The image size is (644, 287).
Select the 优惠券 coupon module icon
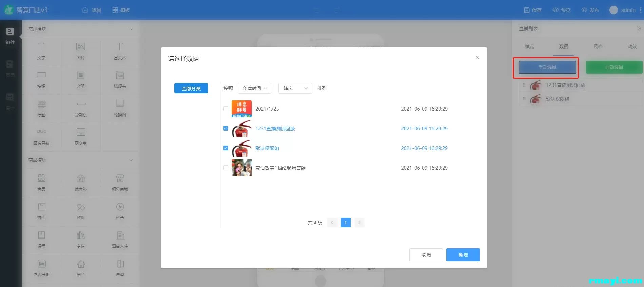(81, 178)
